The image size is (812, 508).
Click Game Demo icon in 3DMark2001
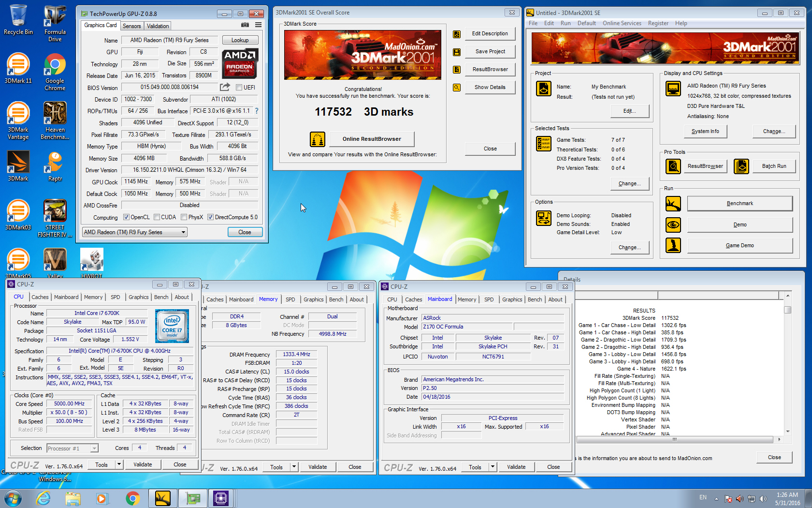click(x=673, y=245)
